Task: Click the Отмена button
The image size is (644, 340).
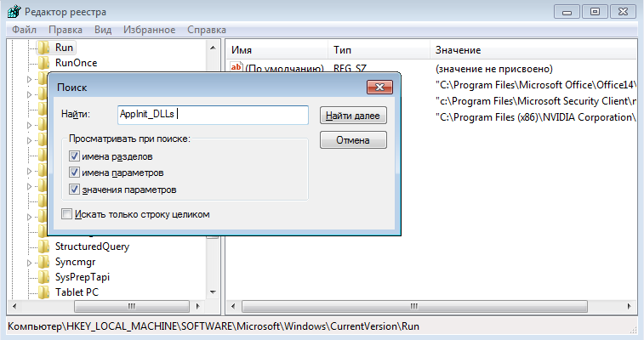Action: 353,140
